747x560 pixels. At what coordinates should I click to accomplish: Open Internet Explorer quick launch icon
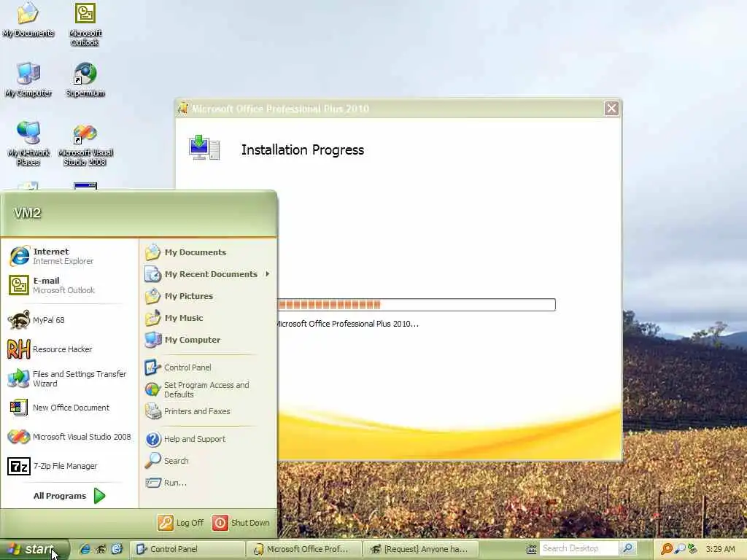pyautogui.click(x=85, y=549)
